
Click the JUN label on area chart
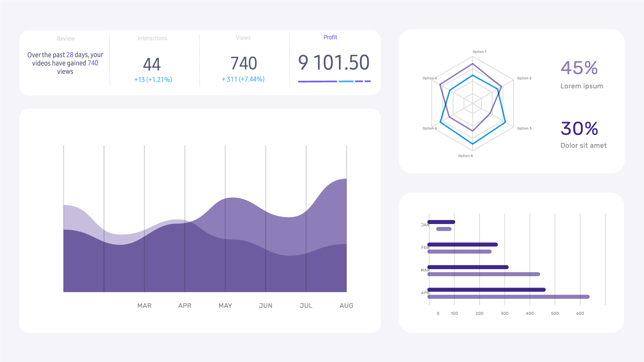[266, 306]
